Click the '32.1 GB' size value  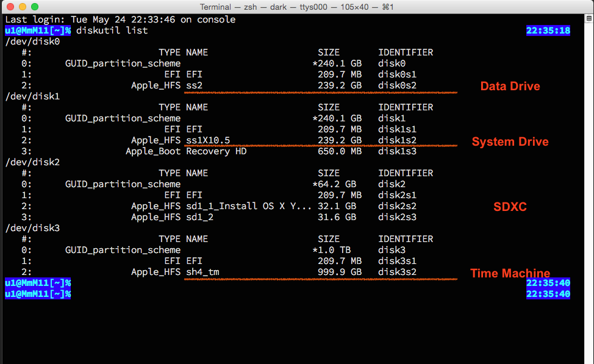point(337,207)
